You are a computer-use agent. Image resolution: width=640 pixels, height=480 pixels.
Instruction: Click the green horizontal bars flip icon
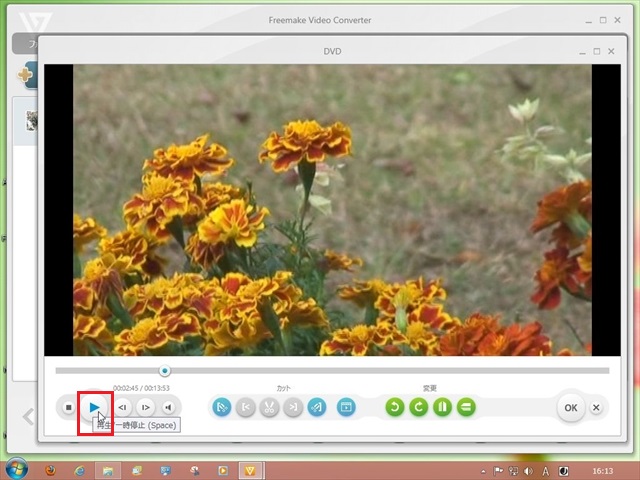[x=466, y=407]
